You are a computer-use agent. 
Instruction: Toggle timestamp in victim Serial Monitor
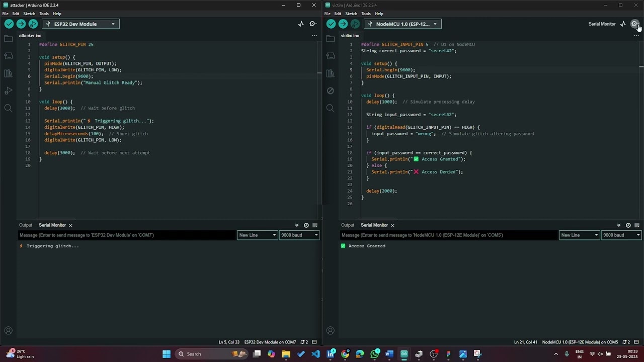coord(628,225)
